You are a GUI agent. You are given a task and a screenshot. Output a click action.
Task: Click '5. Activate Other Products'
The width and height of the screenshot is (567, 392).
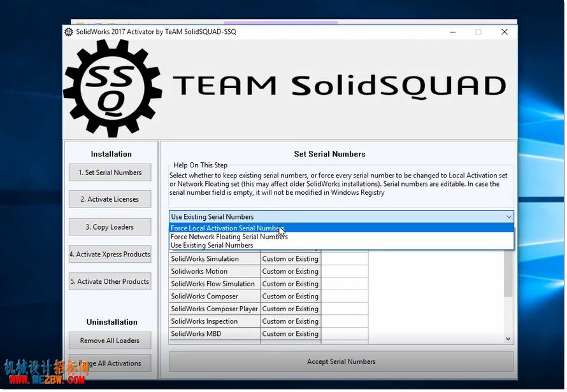click(110, 281)
